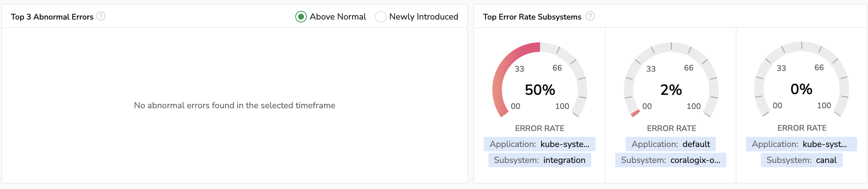The width and height of the screenshot is (868, 189).
Task: Click the Subsystem: canal tag
Action: click(801, 160)
